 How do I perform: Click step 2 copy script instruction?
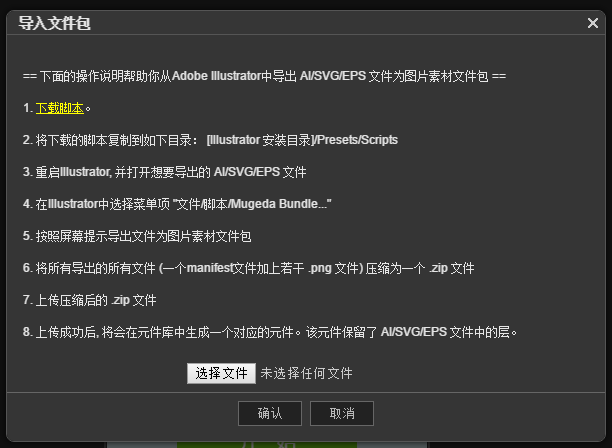pyautogui.click(x=210, y=140)
